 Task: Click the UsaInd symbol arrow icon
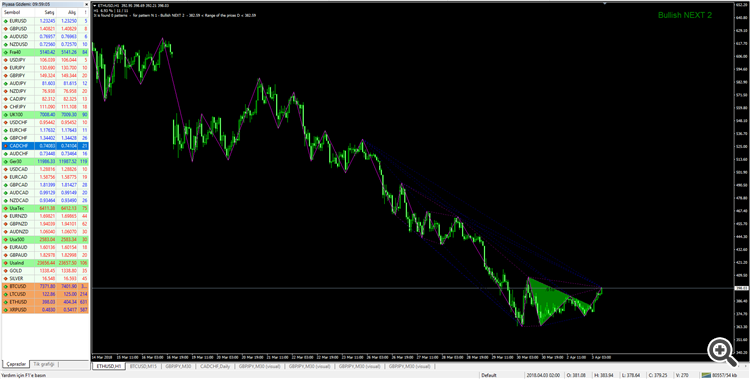pos(5,263)
